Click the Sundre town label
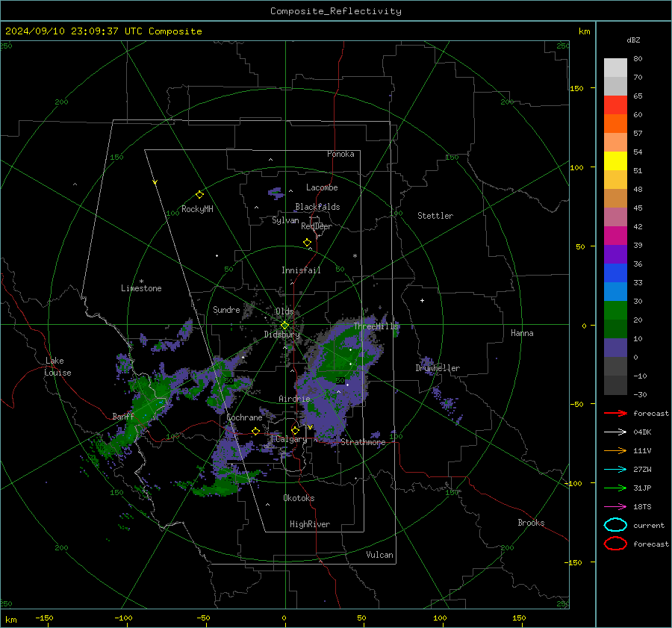 [x=226, y=310]
